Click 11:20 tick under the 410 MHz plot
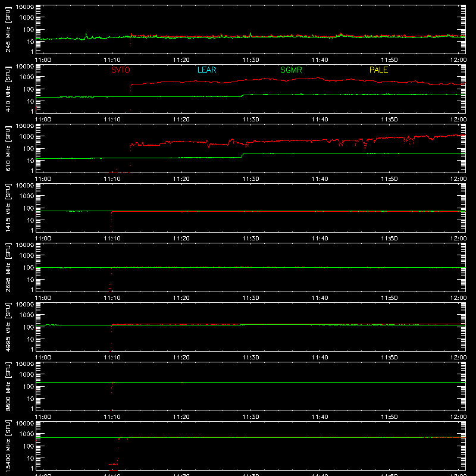 pyautogui.click(x=181, y=120)
